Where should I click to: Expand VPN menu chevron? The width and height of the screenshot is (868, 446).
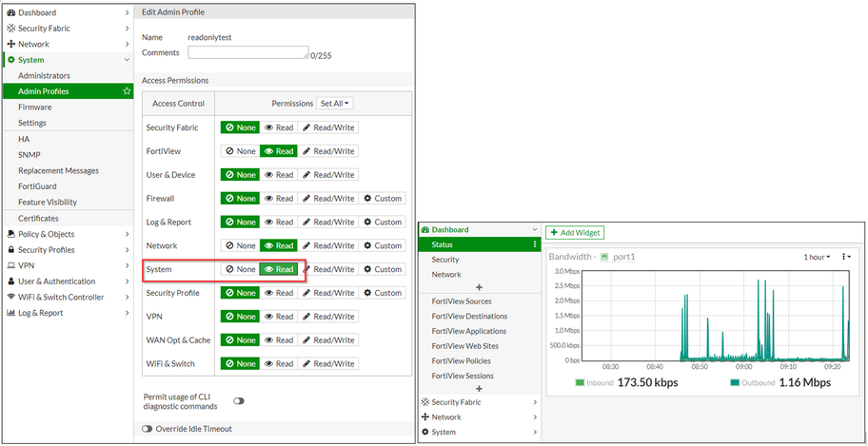pos(127,265)
